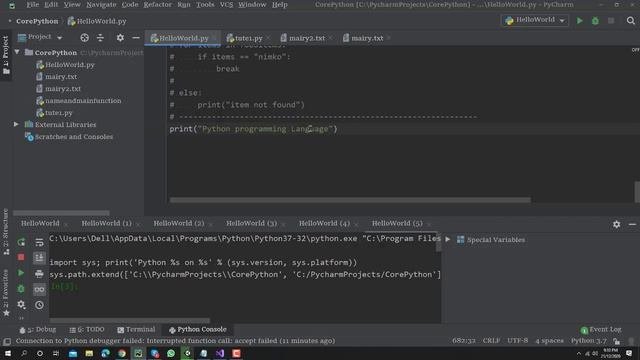Open the Refactor menu

(x=158, y=4)
